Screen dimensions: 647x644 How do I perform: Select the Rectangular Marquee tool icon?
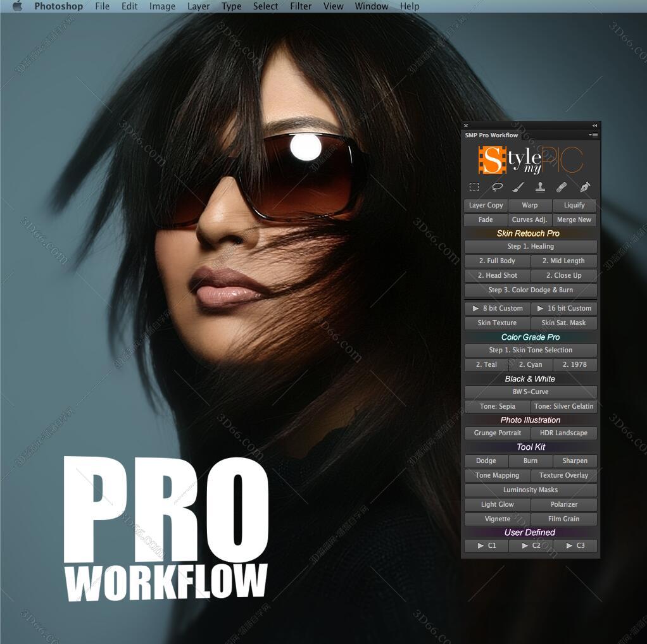[x=474, y=187]
